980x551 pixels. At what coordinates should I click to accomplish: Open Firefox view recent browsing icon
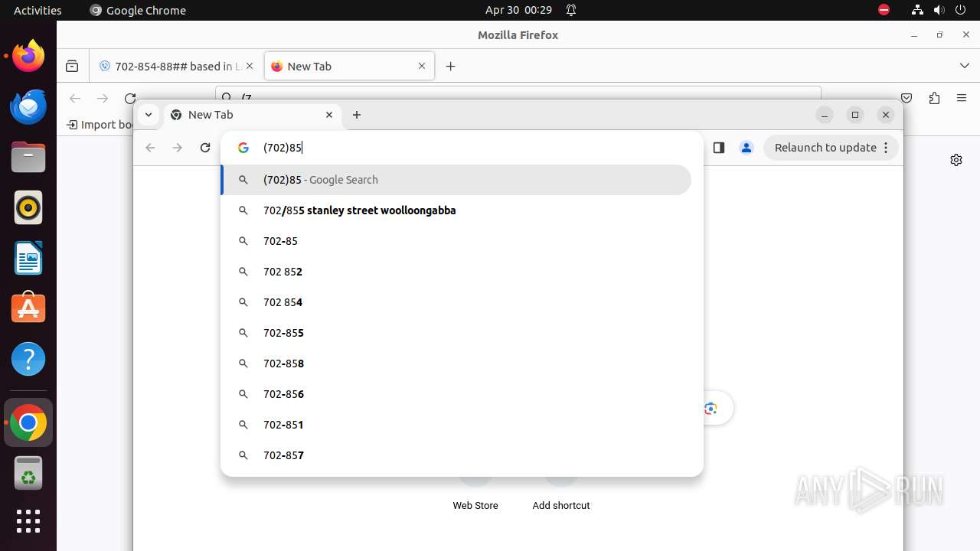point(72,66)
